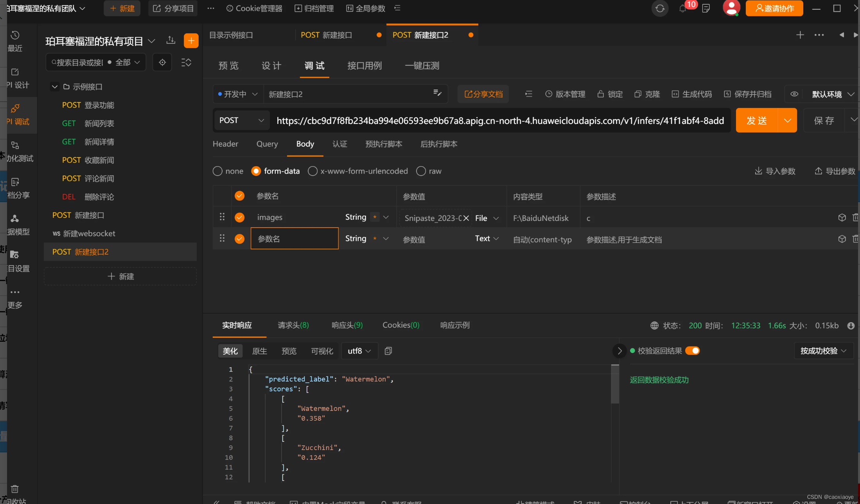Uncheck the images parameter checkbox

[239, 217]
